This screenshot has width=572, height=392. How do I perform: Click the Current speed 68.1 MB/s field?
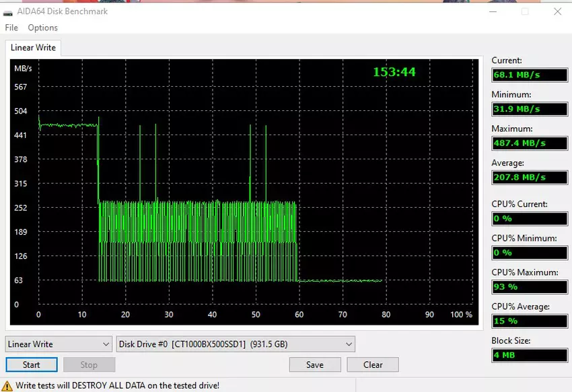tap(529, 75)
